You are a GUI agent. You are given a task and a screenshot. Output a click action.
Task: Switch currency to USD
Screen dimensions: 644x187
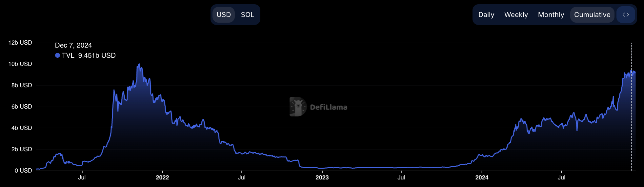224,15
